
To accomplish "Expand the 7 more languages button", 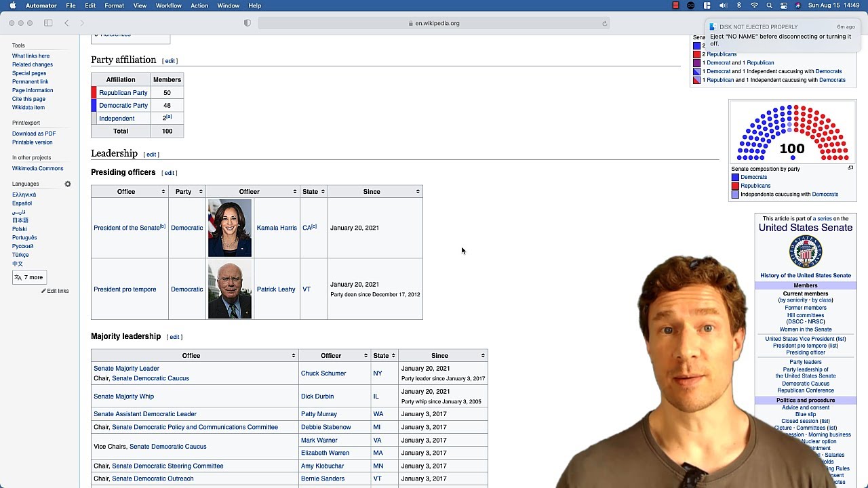I will 29,277.
